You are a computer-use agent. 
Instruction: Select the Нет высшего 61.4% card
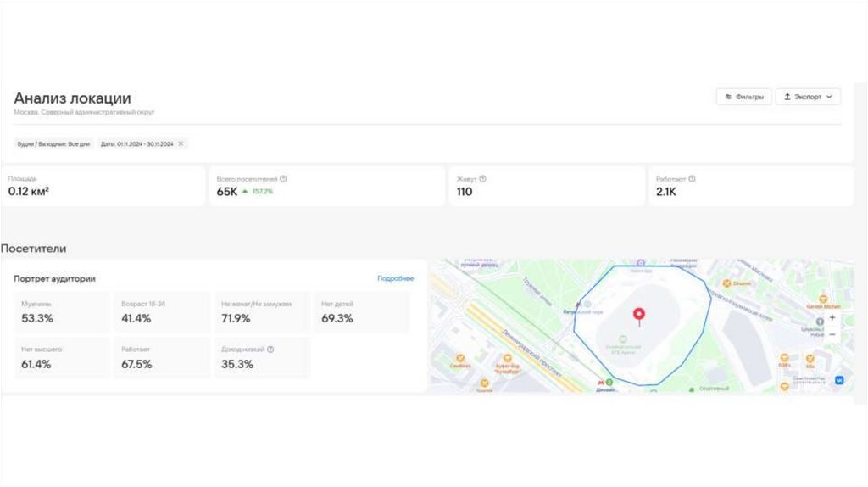[x=61, y=358]
